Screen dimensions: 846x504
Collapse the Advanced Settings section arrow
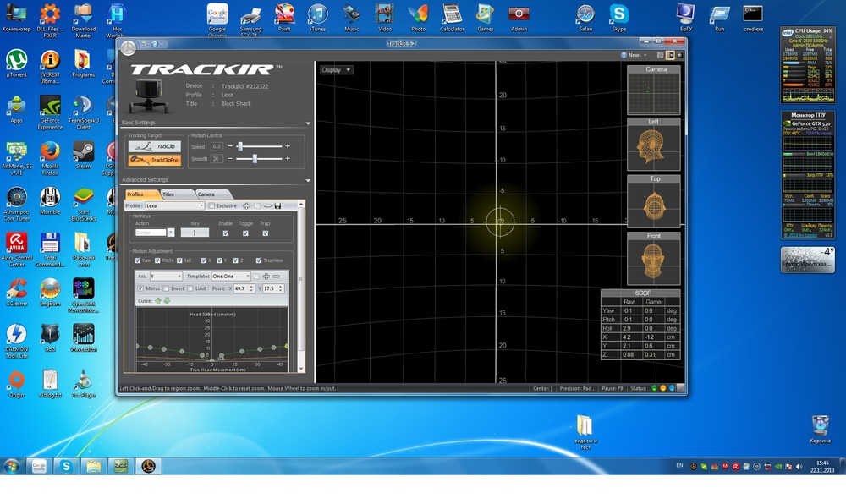click(308, 180)
